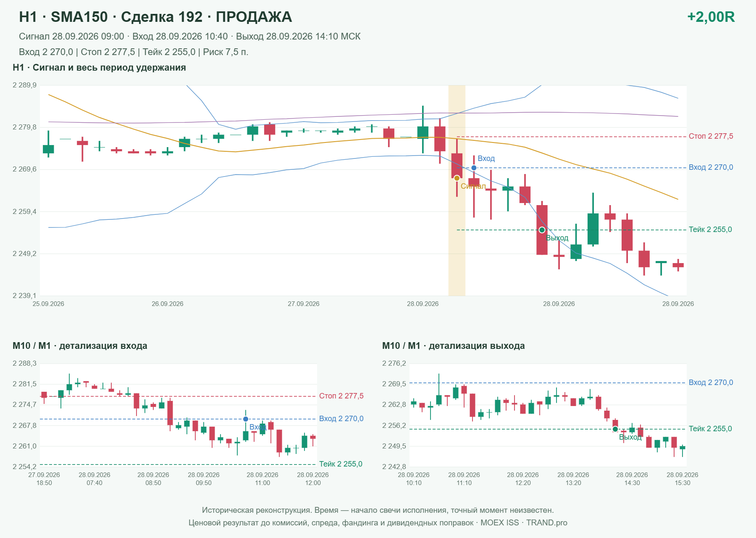Click the title 'H1 · SMA150 · Сделка 192 · ПРОДАЖА'
This screenshot has height=538, width=756.
pyautogui.click(x=155, y=17)
